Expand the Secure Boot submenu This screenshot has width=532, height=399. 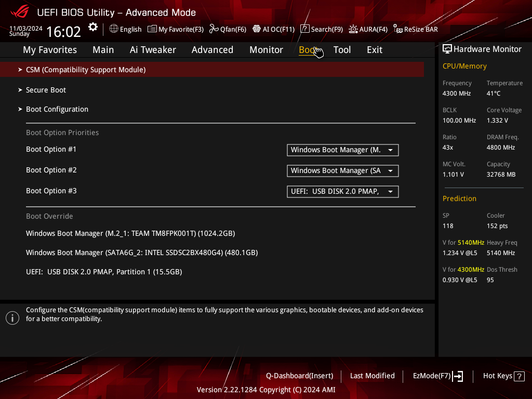pos(46,90)
